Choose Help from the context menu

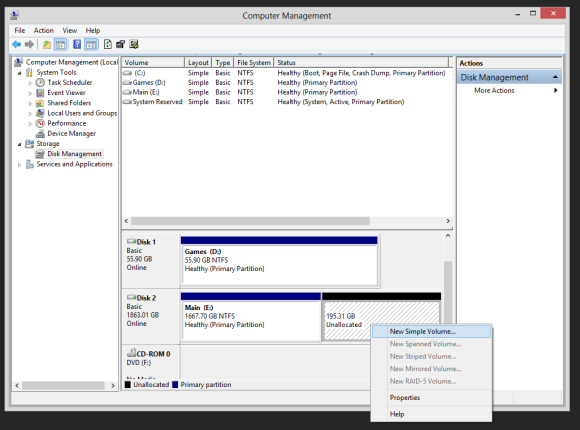(431, 414)
